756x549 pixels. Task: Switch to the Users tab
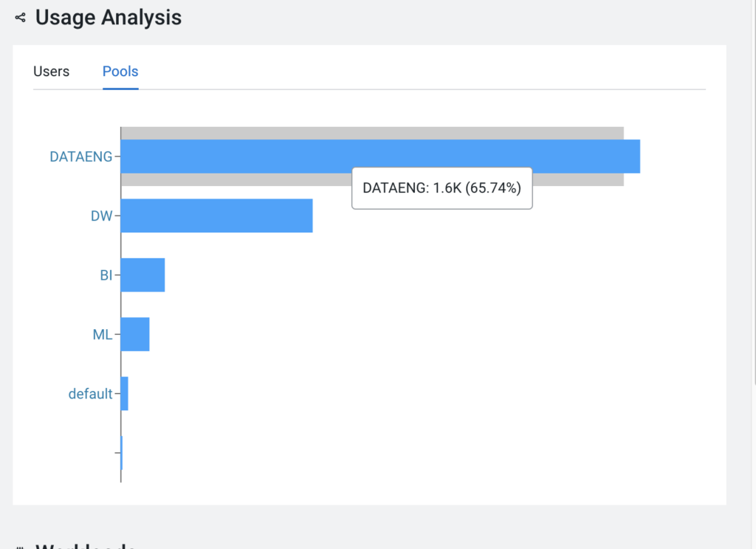pyautogui.click(x=52, y=72)
